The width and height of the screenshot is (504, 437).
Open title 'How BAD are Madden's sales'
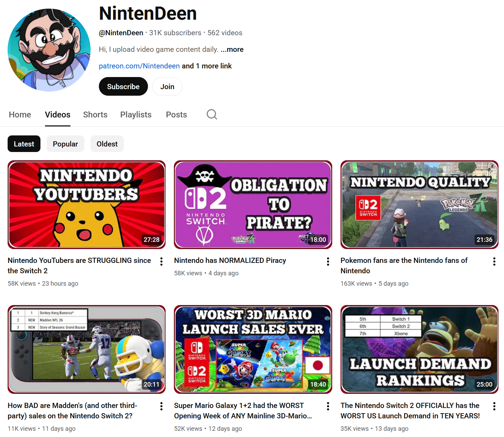point(73,411)
